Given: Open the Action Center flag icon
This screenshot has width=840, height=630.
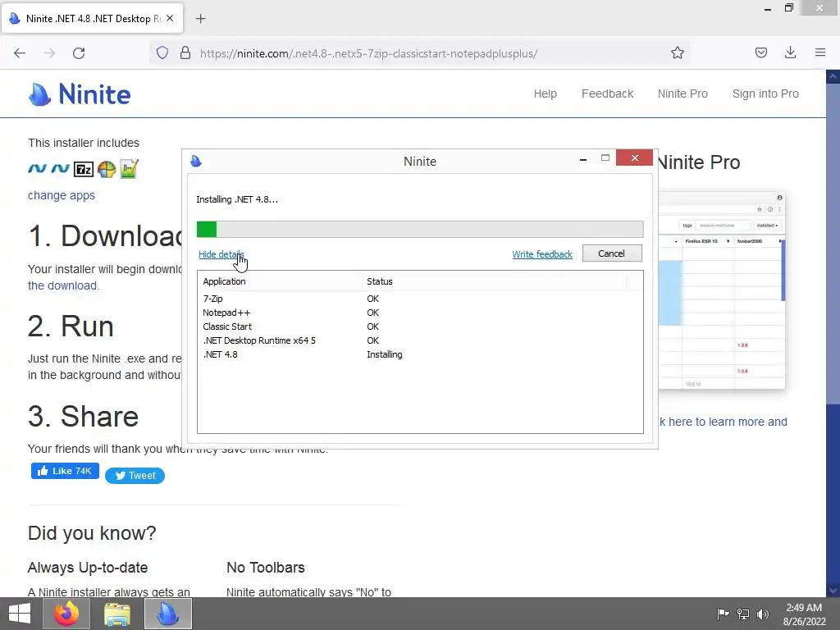Looking at the screenshot, I should pyautogui.click(x=723, y=614).
